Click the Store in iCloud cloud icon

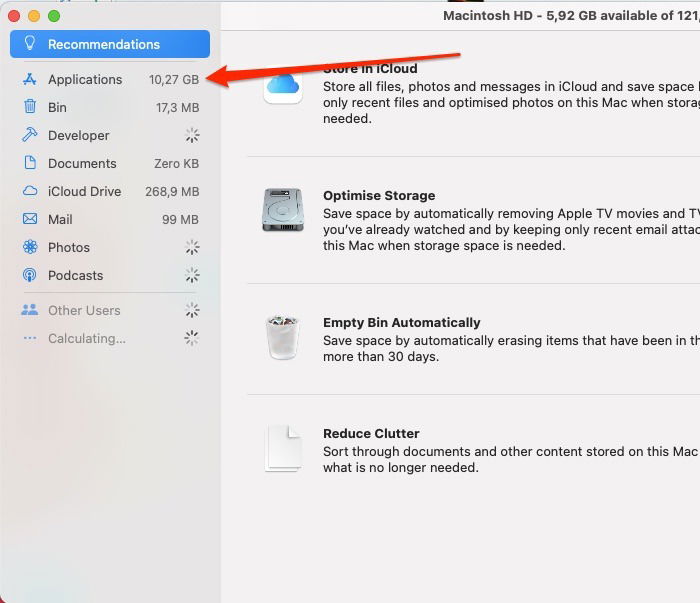click(283, 84)
